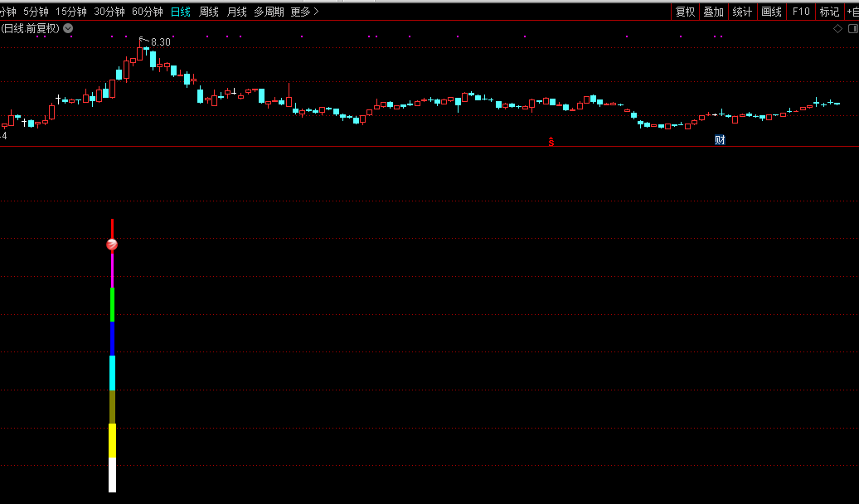This screenshot has width=859, height=504.
Task: Switch chart to 30分钟 period
Action: pos(109,12)
